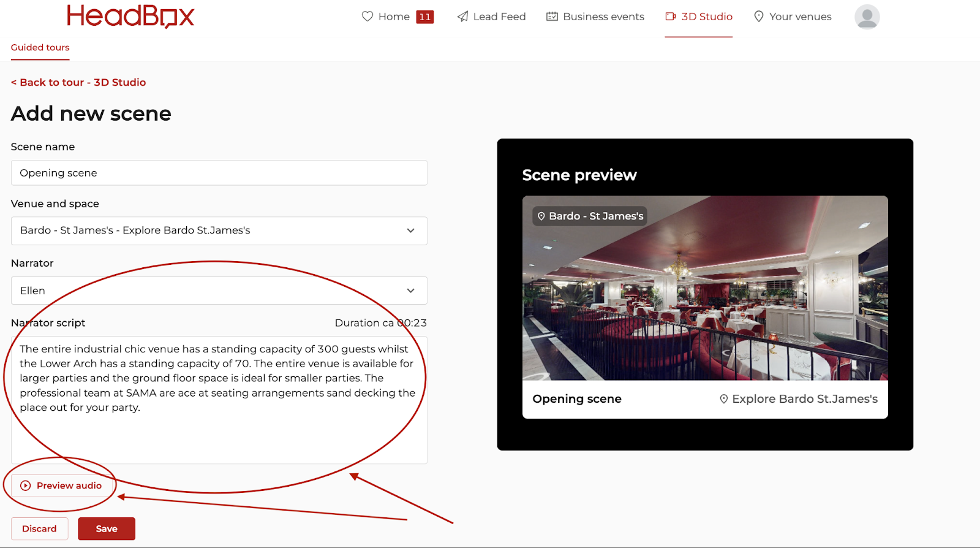Click the Bardo - St James's tag on preview
Screen dimensions: 980x548
590,216
